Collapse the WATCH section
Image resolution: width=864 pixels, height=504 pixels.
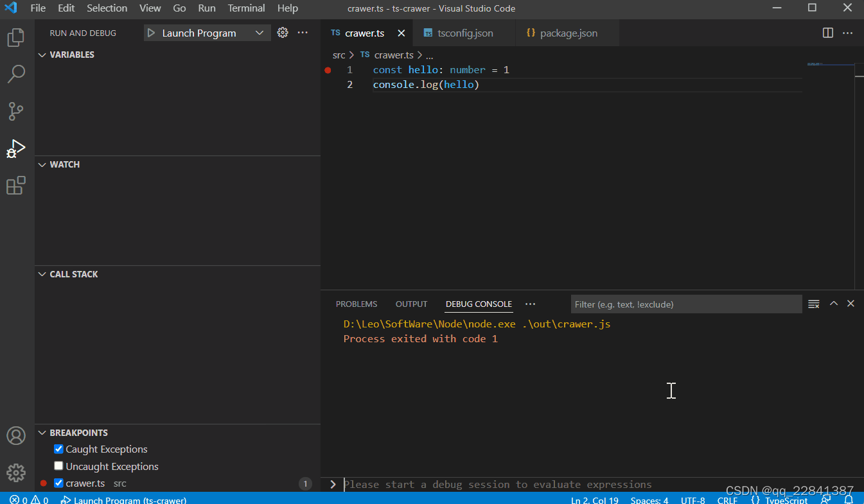click(42, 164)
